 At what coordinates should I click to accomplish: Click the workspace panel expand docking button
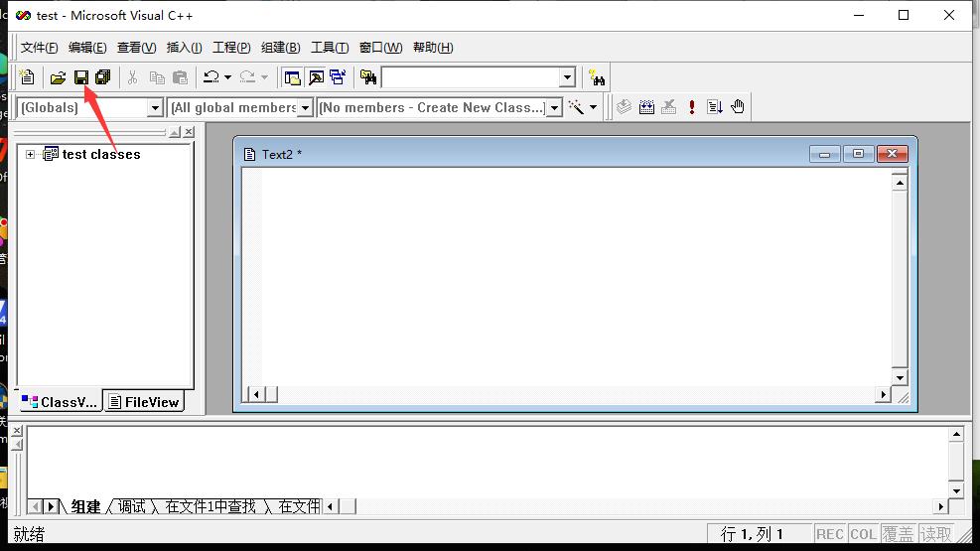coord(175,132)
